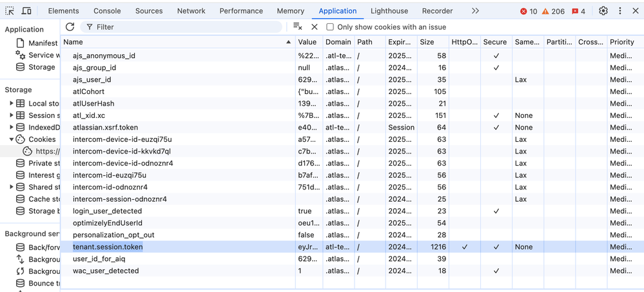Delete selected cookie X icon
This screenshot has height=292, width=644.
(315, 26)
